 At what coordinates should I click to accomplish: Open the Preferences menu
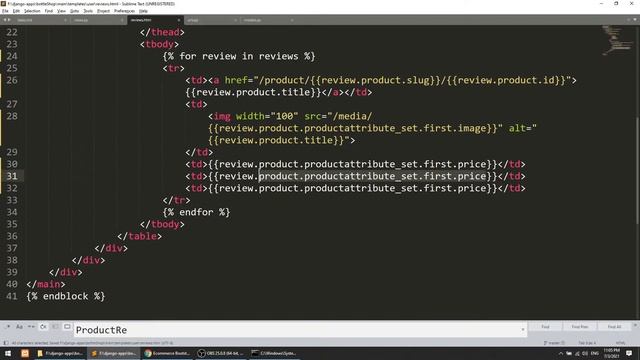coord(124,11)
